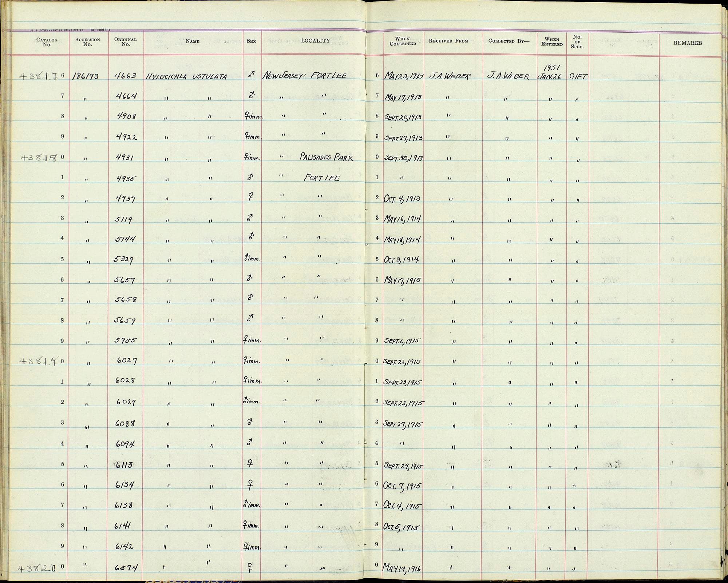The height and width of the screenshot is (583, 728).
Task: Select the "Locality" column header
Action: coord(316,41)
